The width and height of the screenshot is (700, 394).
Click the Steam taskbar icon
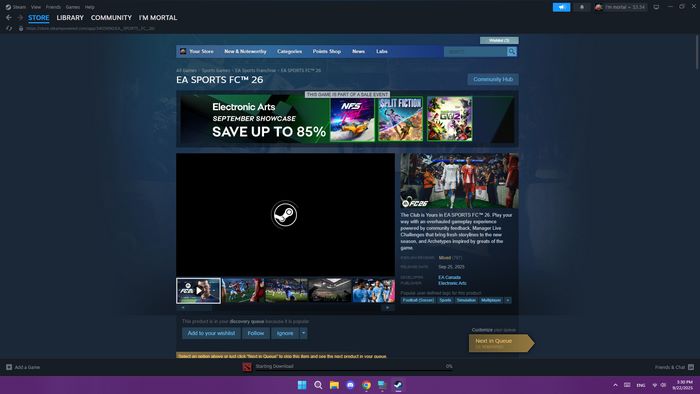398,385
